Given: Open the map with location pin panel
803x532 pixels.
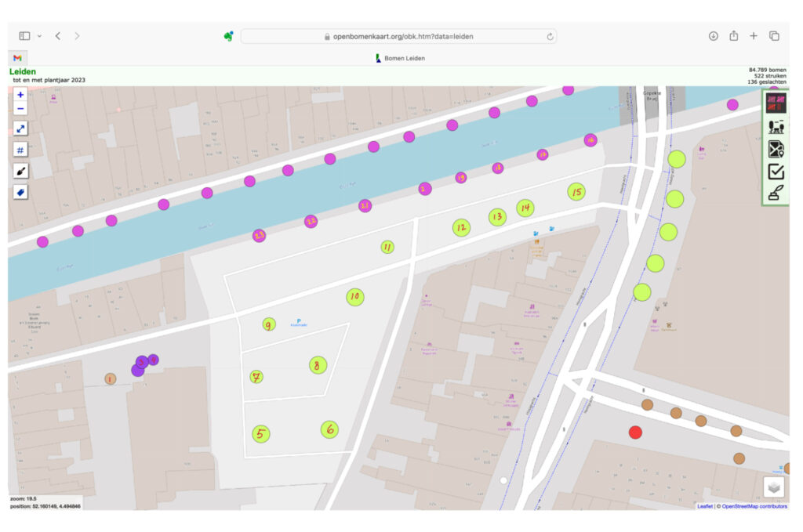Looking at the screenshot, I should tap(776, 149).
